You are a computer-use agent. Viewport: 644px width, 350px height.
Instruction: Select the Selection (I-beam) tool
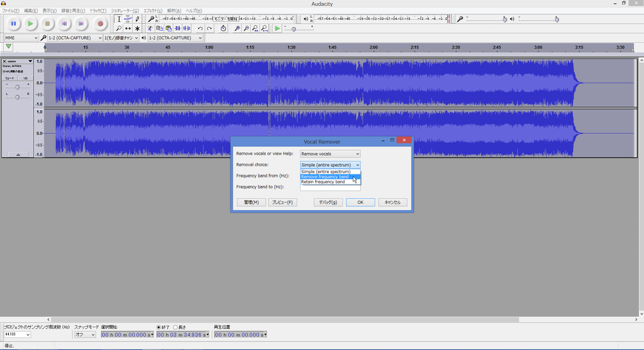tap(119, 20)
